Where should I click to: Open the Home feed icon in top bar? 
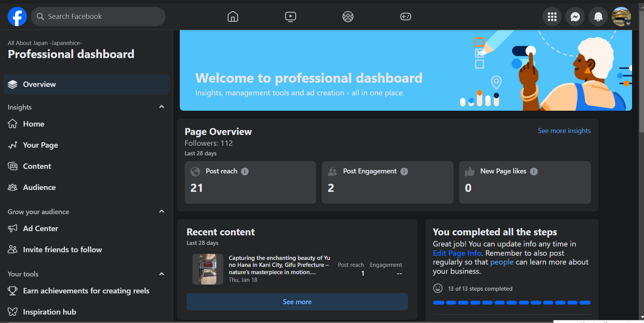(x=233, y=17)
